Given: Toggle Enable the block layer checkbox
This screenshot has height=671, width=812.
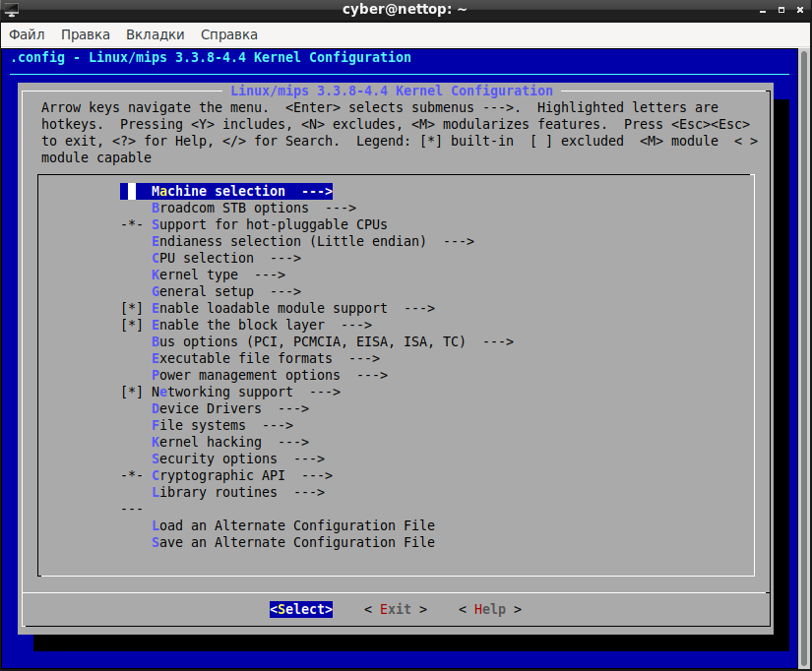Looking at the screenshot, I should click(132, 325).
